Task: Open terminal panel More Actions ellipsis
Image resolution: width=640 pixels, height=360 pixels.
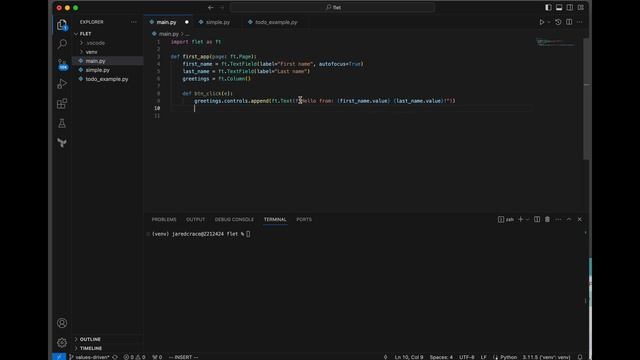Action: click(x=558, y=220)
